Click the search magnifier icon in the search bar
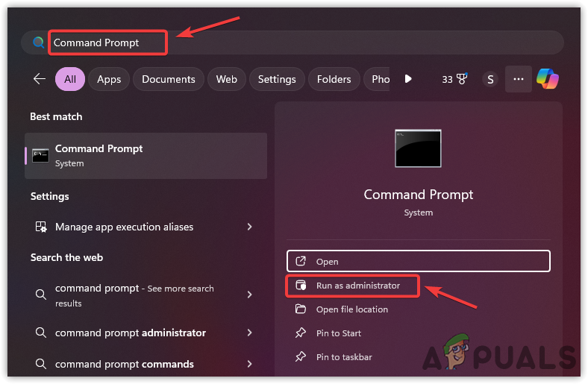 [x=38, y=43]
